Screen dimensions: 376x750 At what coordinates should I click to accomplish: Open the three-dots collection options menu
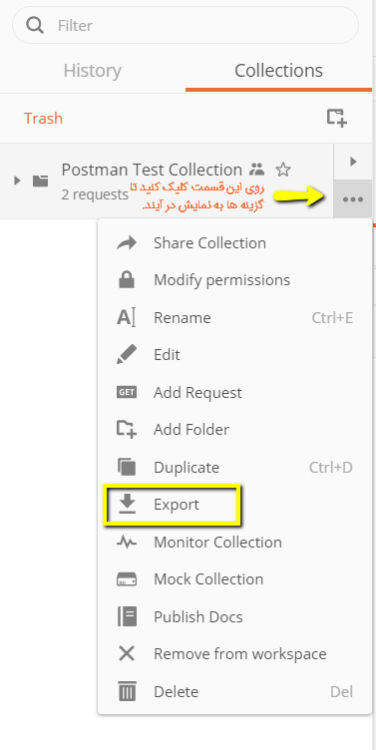(353, 199)
